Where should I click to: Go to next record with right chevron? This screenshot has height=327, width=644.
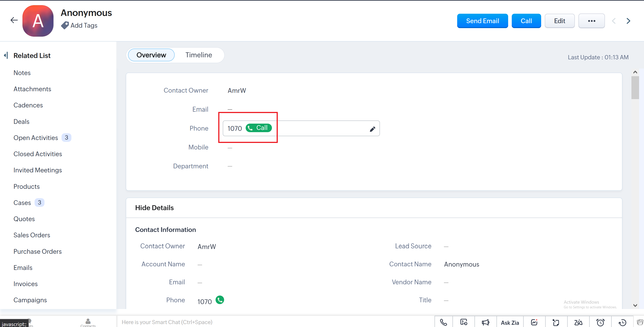(628, 21)
